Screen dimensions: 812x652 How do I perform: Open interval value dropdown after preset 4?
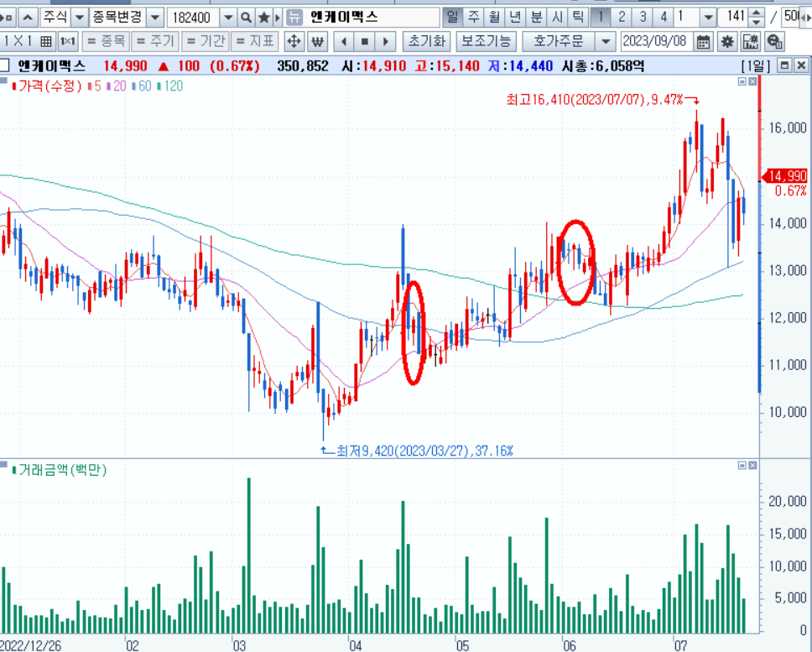tap(708, 18)
